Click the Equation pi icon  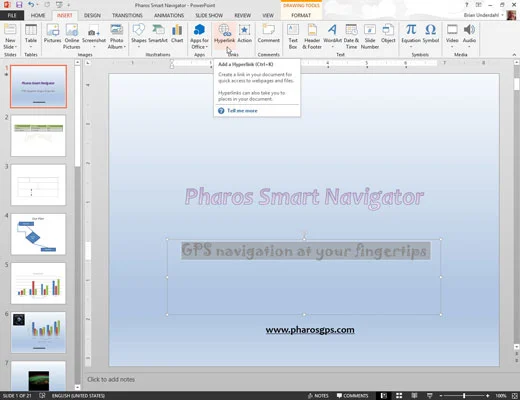pos(411,29)
